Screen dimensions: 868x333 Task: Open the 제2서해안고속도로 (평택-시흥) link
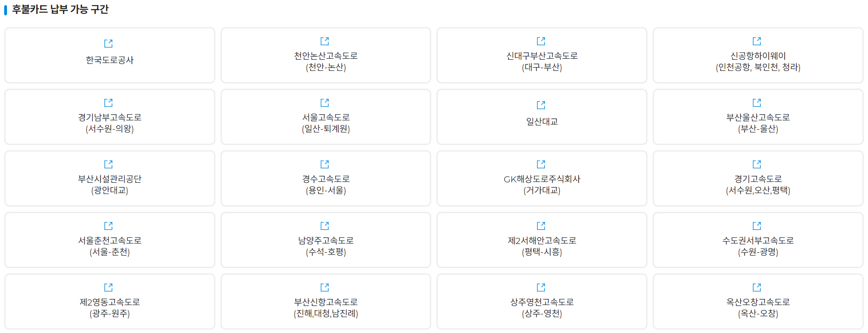pos(541,240)
